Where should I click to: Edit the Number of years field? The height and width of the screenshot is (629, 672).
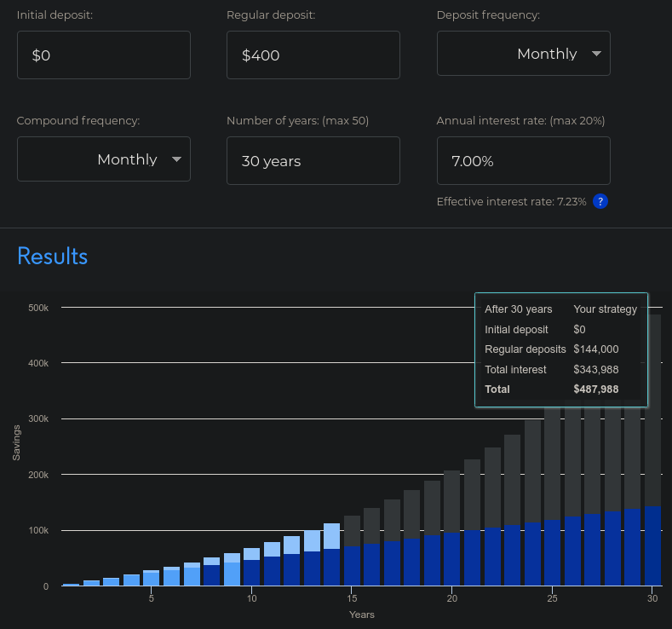click(x=313, y=161)
